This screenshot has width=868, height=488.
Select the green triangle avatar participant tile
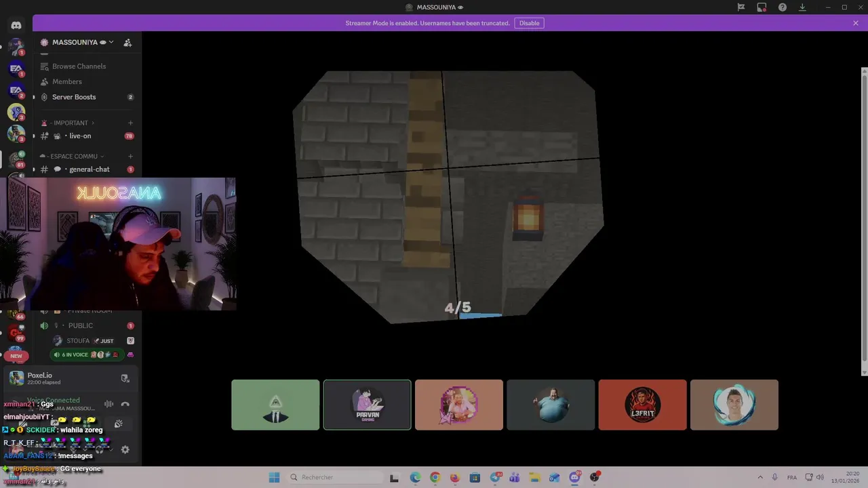(275, 405)
